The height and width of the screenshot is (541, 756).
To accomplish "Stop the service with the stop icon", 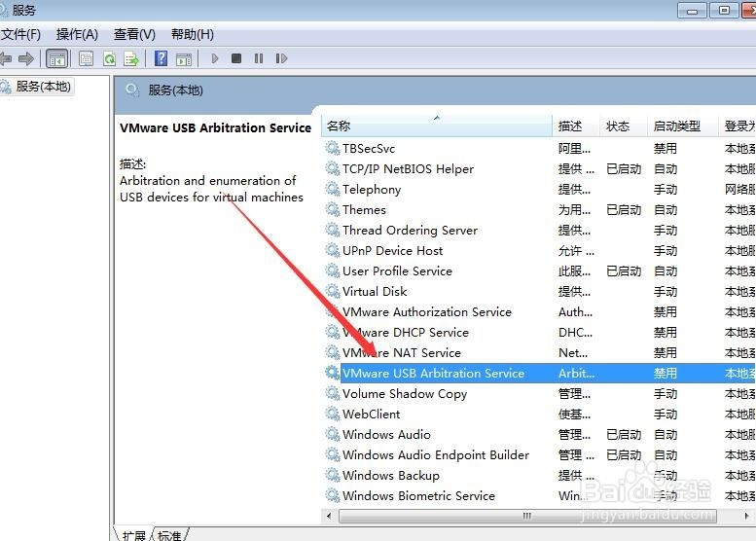I will point(236,58).
